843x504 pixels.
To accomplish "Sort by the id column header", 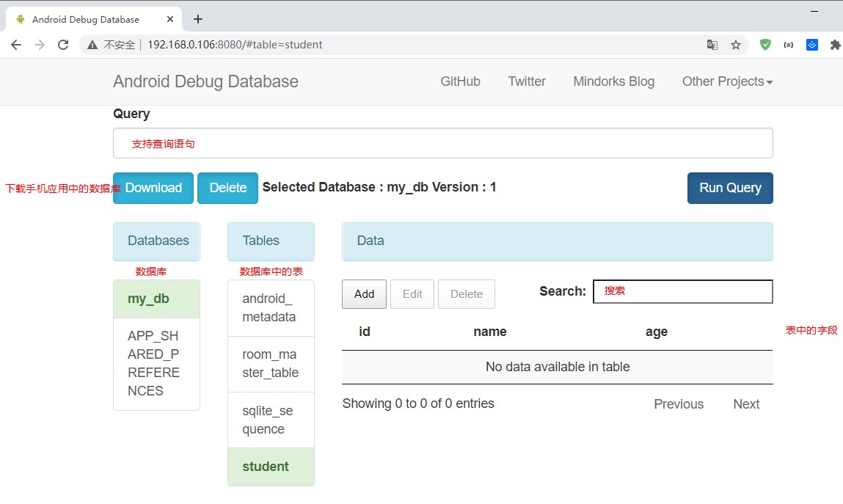I will [365, 332].
